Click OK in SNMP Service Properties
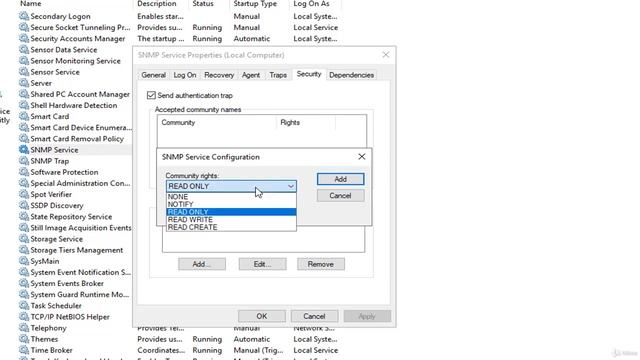 pos(262,316)
